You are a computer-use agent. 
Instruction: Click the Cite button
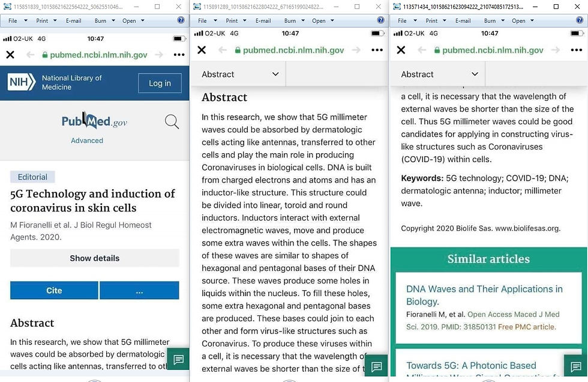(x=54, y=291)
